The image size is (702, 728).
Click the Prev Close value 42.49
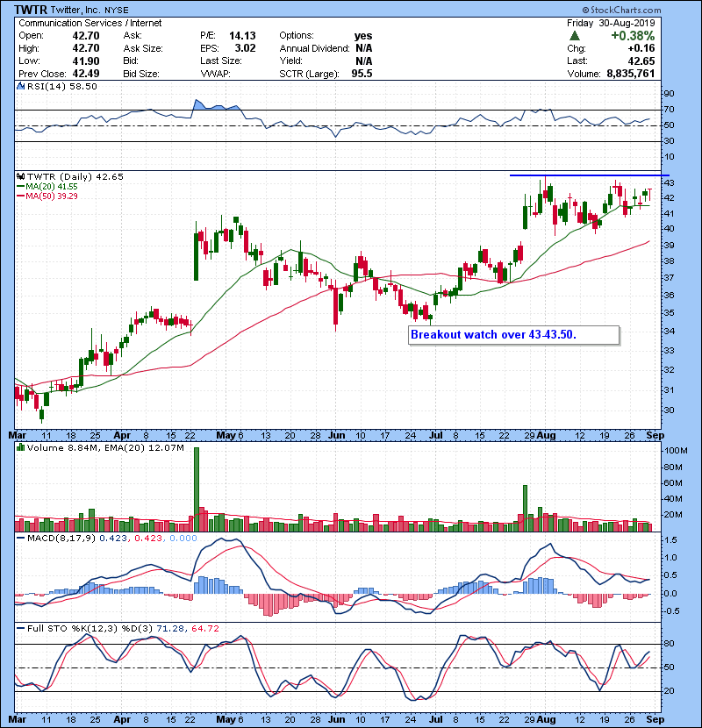(x=86, y=74)
